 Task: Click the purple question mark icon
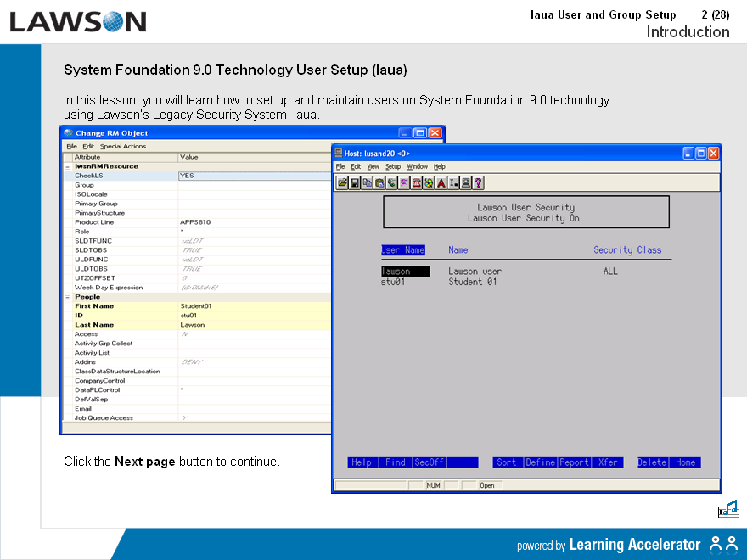tap(478, 183)
